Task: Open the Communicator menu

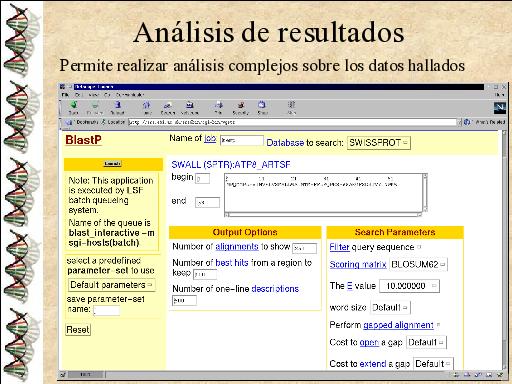Action: (130, 95)
